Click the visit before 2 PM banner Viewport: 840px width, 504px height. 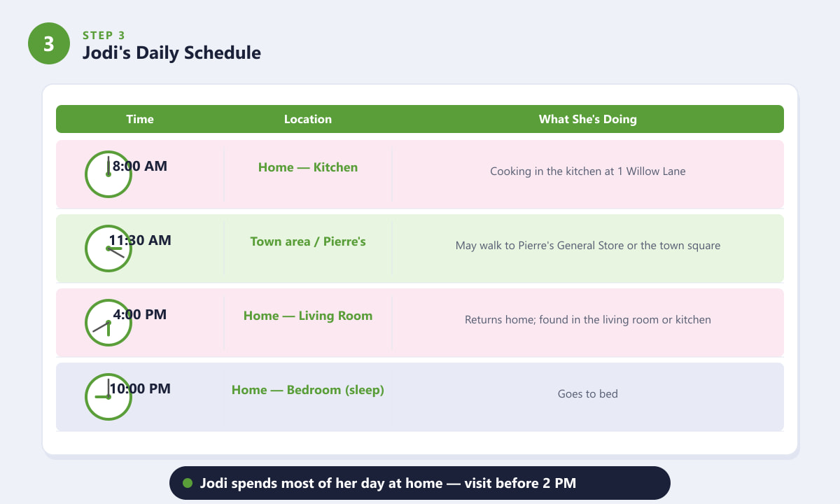(x=420, y=483)
